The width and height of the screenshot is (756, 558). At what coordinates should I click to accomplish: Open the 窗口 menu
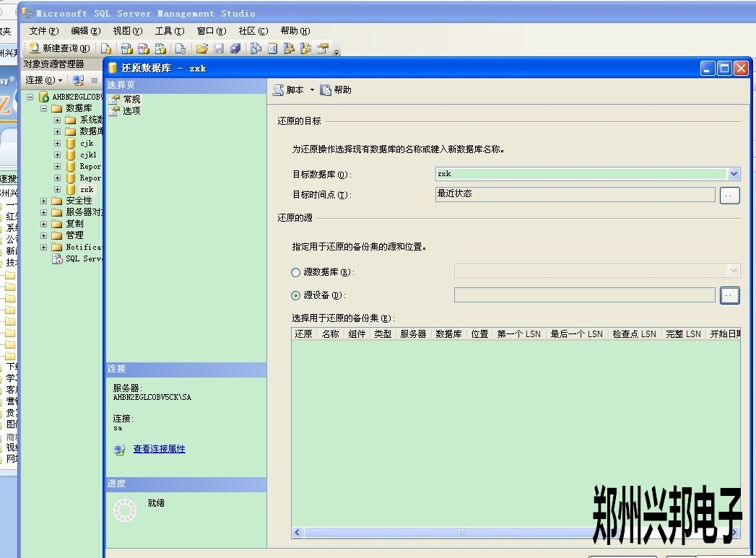[212, 31]
